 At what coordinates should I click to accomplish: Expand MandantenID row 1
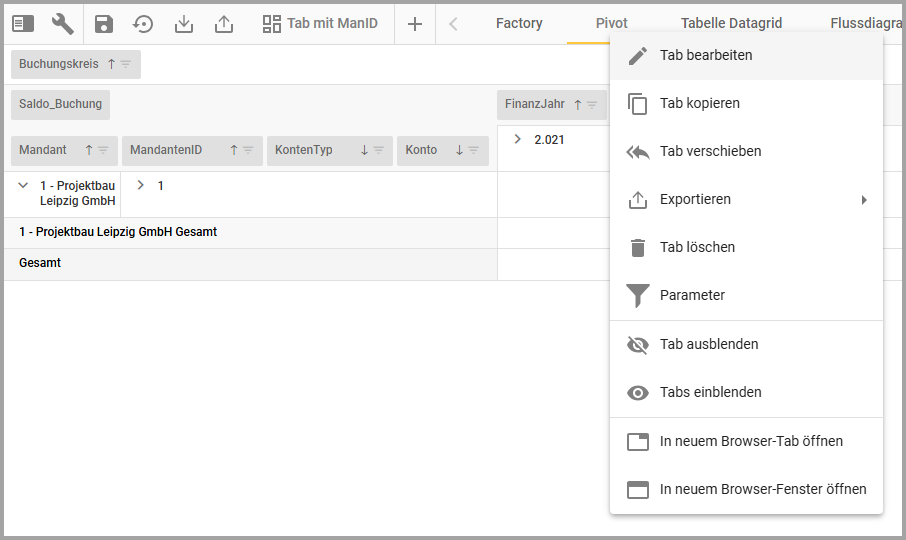(141, 185)
